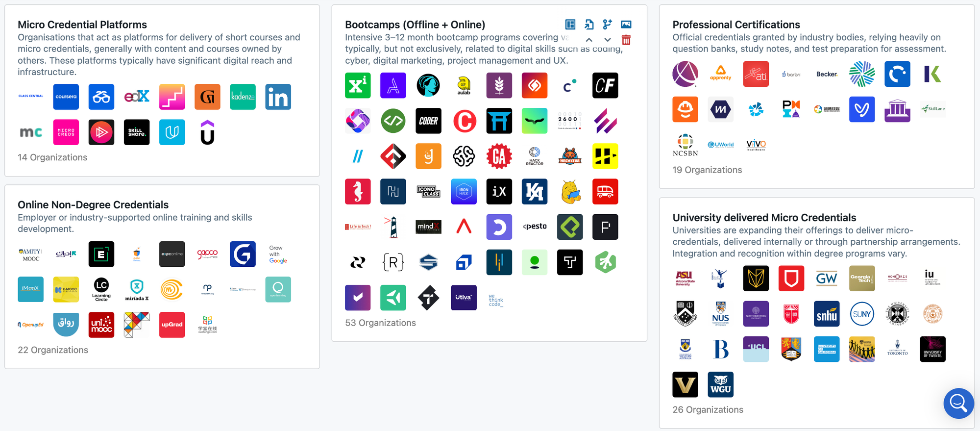Screen dimensions: 980x431
Task: Select the SNHU logo
Action: (x=827, y=314)
